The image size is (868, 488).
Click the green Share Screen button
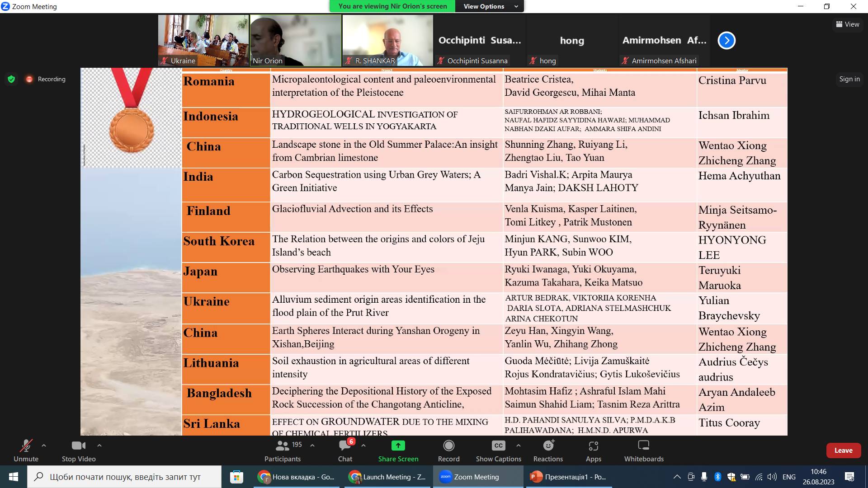pyautogui.click(x=398, y=450)
